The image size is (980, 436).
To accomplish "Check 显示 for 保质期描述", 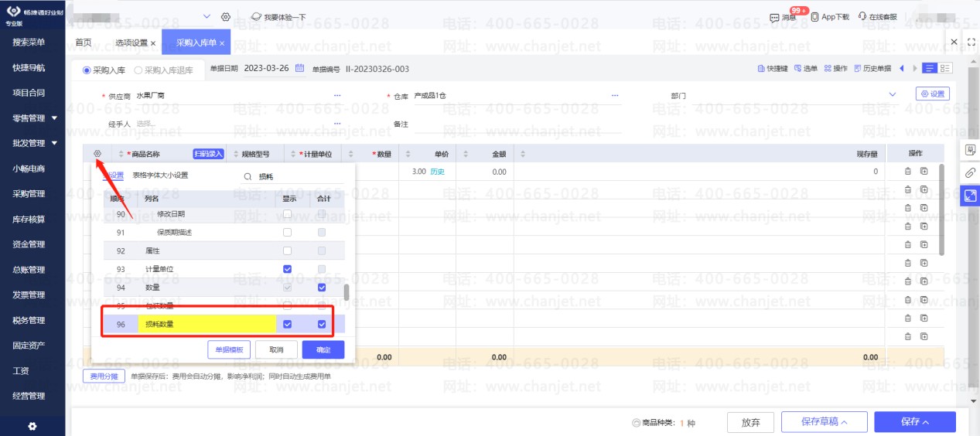I will pos(288,232).
